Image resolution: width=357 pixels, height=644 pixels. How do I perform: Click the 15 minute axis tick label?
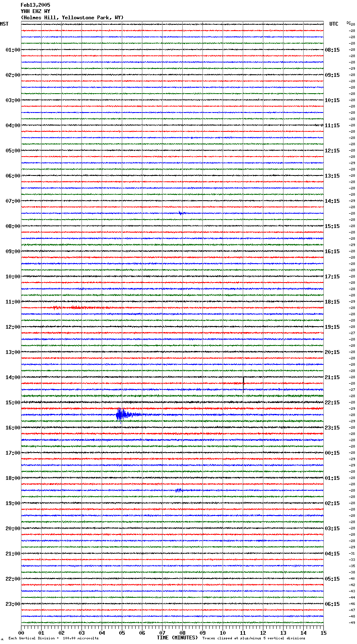click(323, 633)
